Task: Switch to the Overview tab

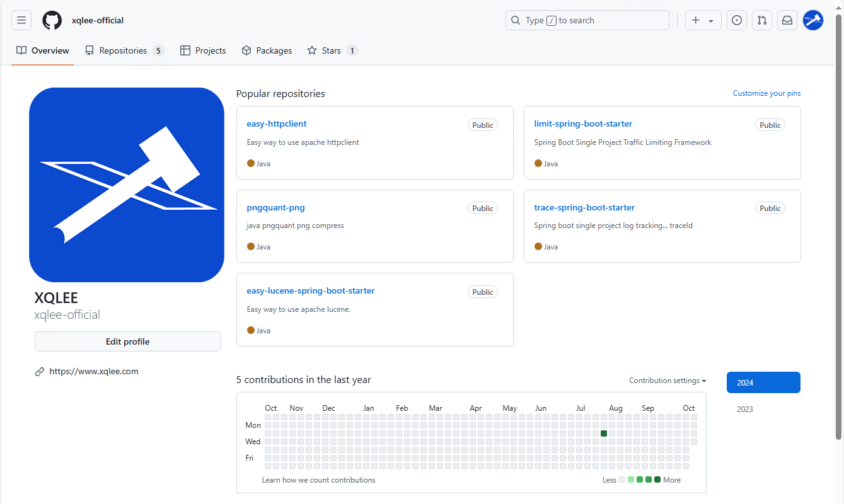Action: (43, 50)
